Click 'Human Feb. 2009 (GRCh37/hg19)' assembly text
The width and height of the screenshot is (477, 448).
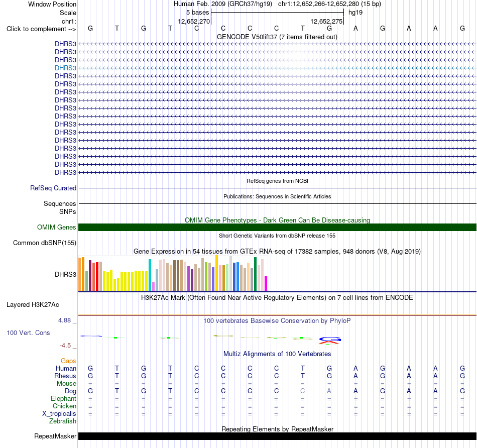coord(223,4)
